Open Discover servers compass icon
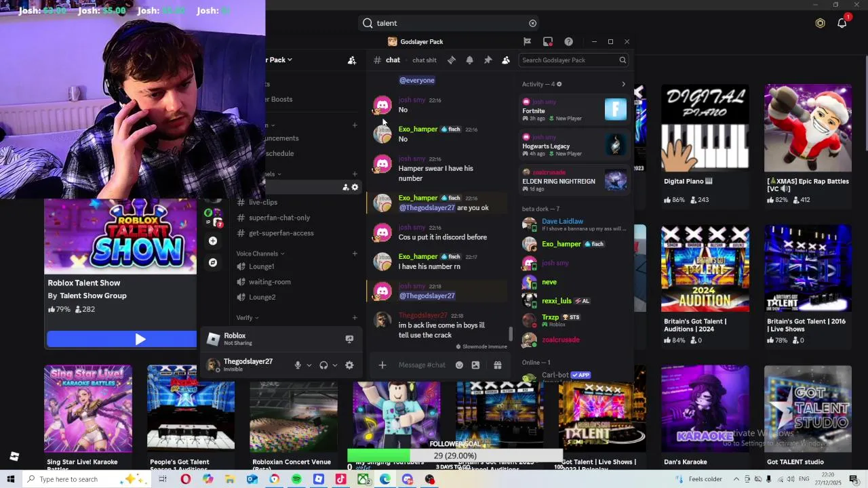The height and width of the screenshot is (488, 868). [213, 262]
